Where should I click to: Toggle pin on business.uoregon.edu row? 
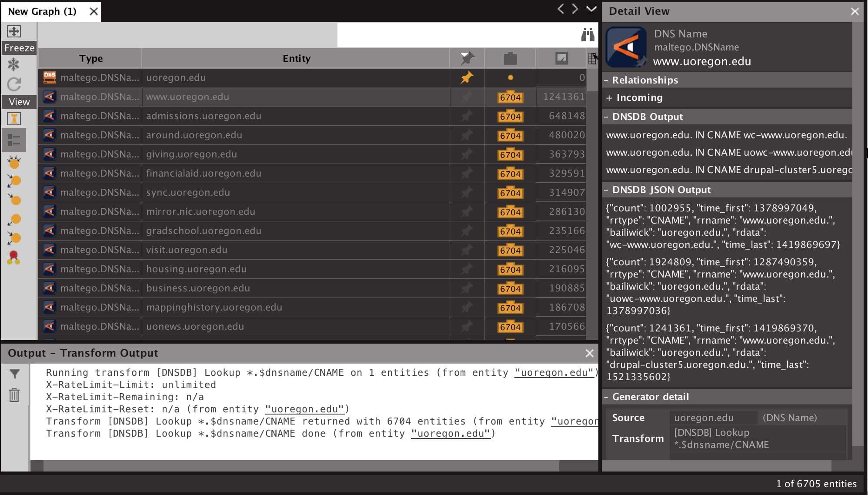(x=467, y=288)
